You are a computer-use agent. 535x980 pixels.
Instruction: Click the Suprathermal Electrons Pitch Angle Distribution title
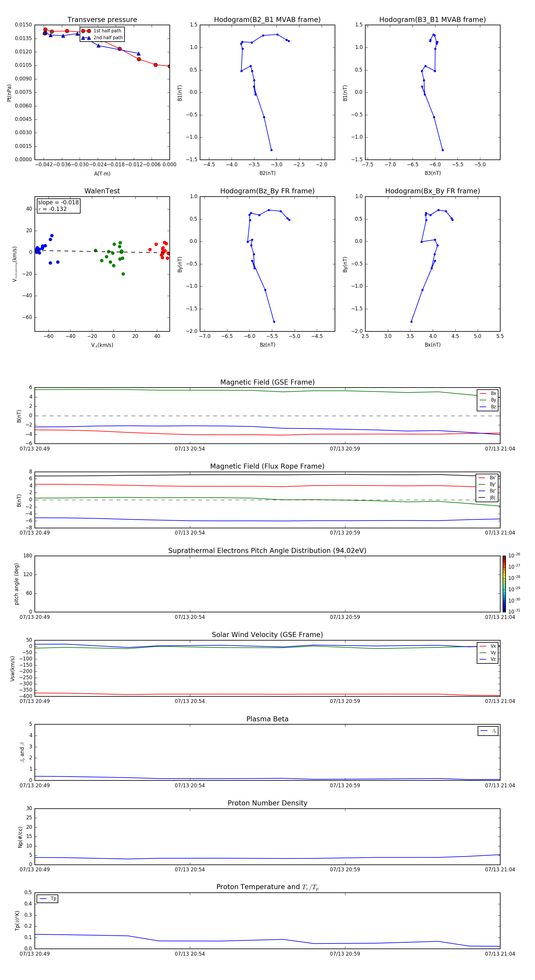pos(267,551)
